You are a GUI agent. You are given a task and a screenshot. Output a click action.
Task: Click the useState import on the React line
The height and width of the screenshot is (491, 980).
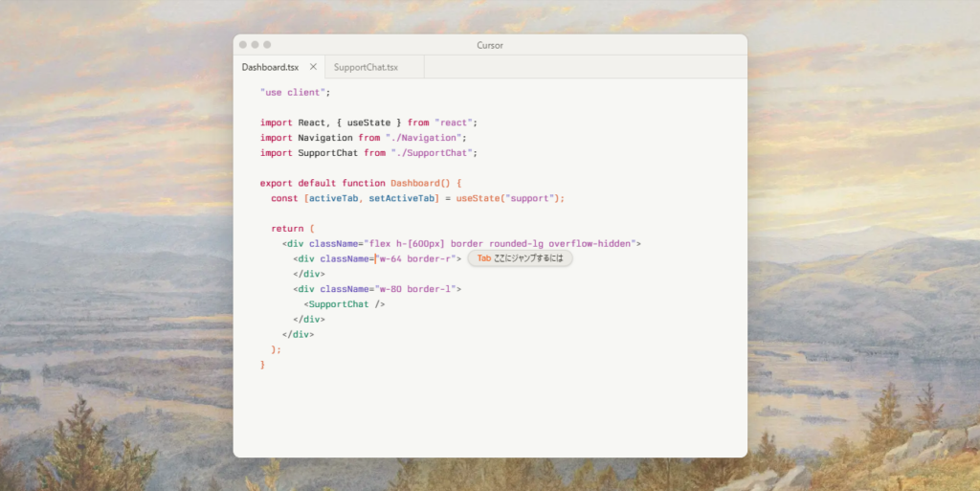coord(368,123)
